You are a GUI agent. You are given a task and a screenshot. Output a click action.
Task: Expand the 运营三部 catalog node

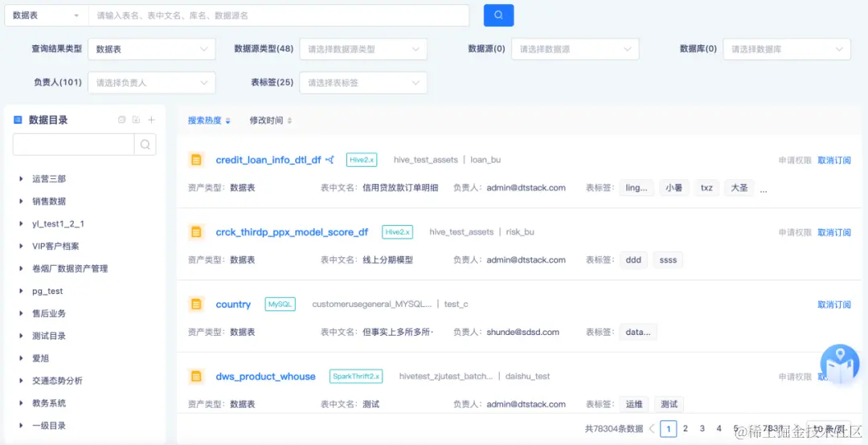tap(21, 179)
